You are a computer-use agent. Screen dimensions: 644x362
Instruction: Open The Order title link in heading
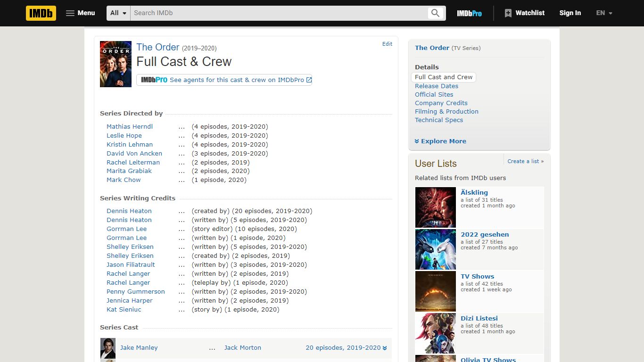(157, 47)
